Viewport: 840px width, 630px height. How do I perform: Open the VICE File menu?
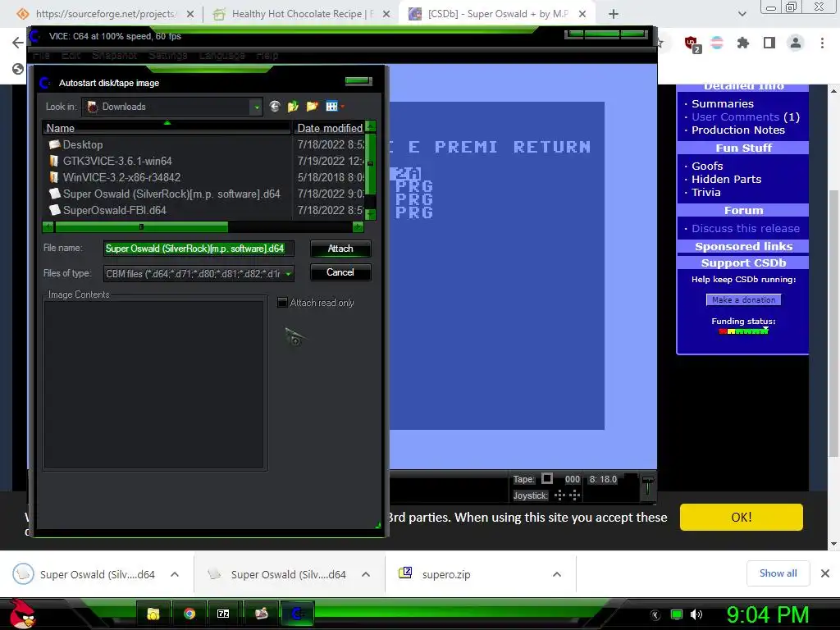coord(41,55)
